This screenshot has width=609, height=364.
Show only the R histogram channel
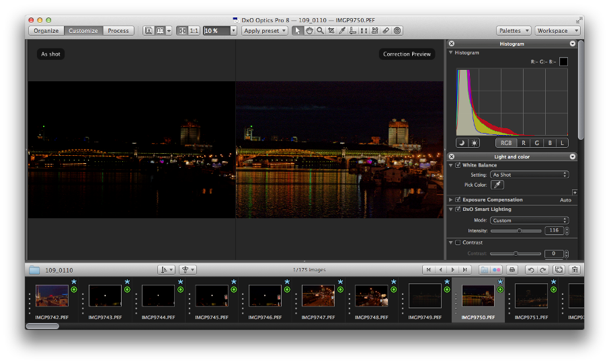click(x=524, y=142)
